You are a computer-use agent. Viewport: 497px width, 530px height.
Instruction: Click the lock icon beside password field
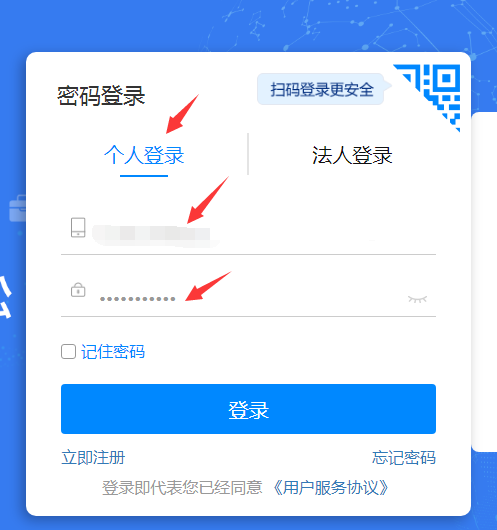[x=78, y=290]
